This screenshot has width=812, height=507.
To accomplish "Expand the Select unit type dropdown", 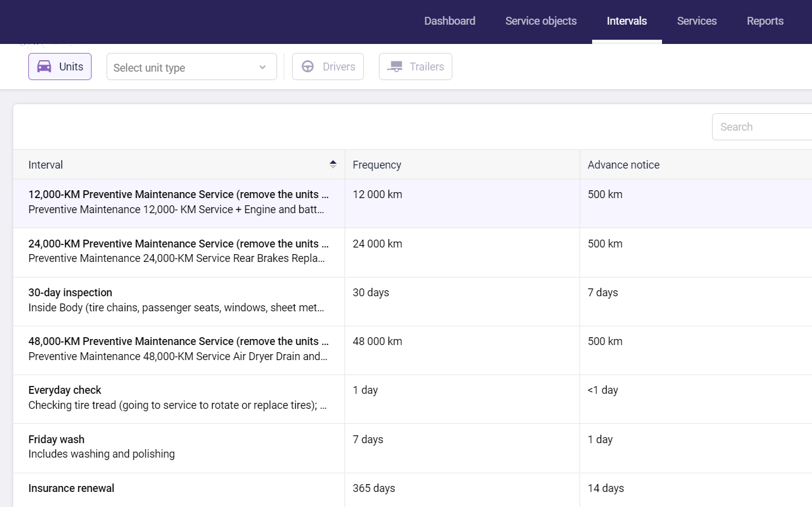I will click(191, 67).
